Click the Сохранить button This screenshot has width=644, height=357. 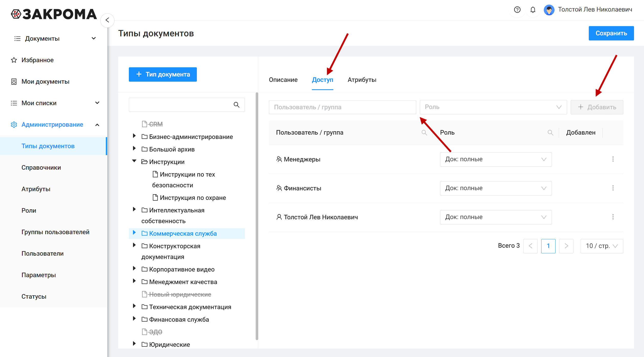tap(611, 33)
